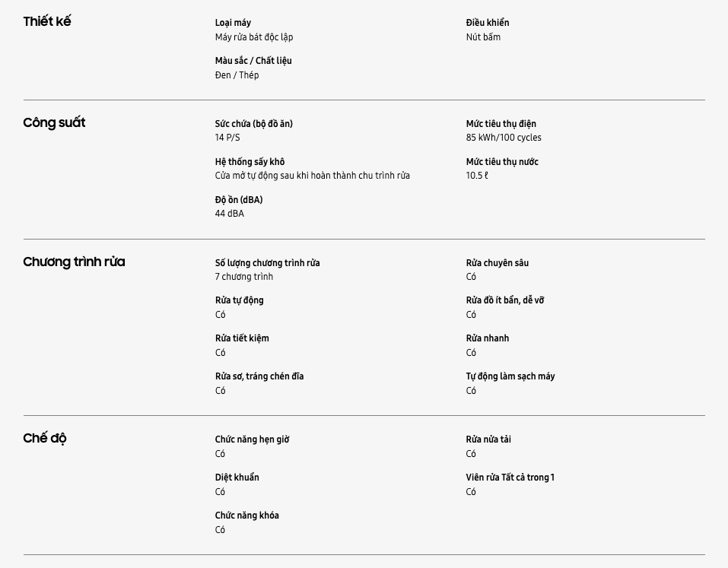Click the Công suất section heading

[x=54, y=122]
